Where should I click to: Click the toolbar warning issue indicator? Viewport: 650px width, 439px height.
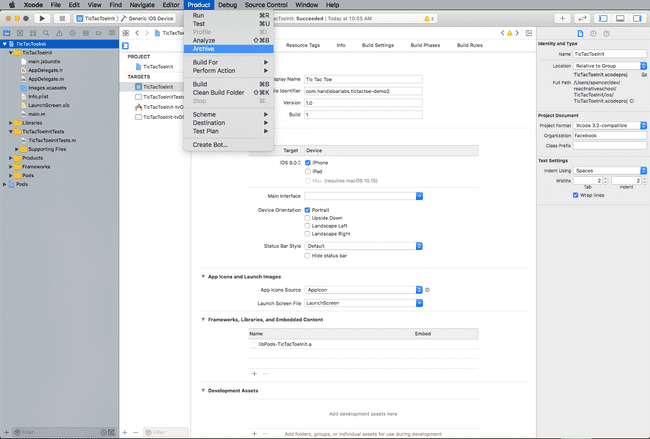[x=429, y=18]
